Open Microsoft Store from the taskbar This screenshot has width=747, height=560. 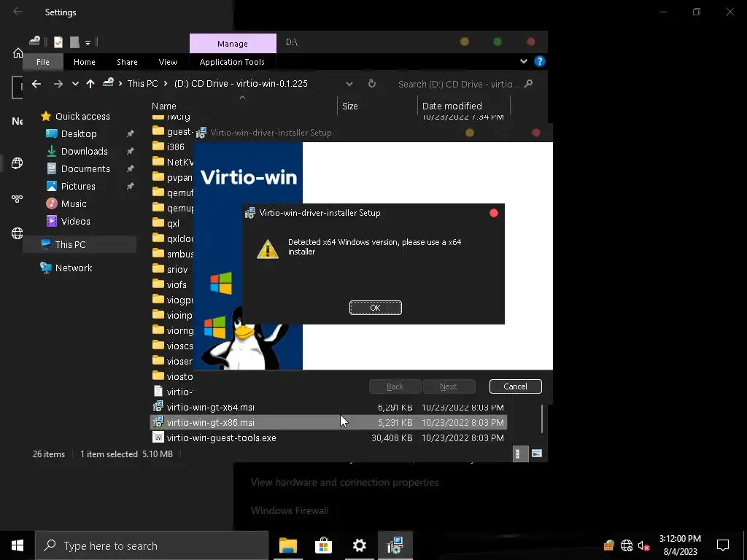pyautogui.click(x=323, y=545)
